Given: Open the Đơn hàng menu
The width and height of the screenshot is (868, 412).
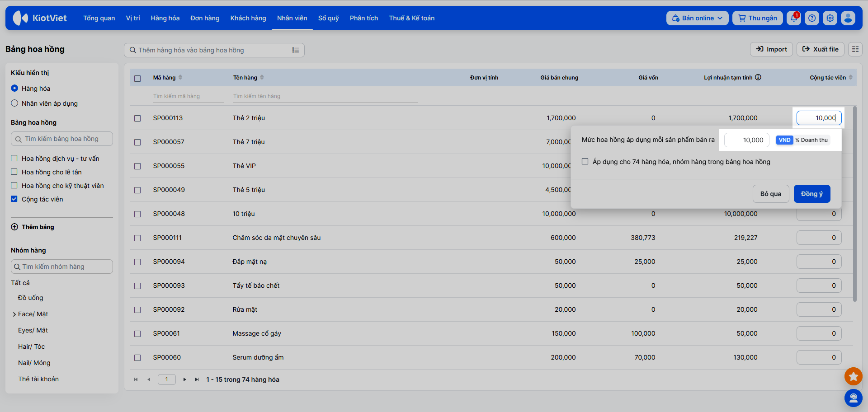Looking at the screenshot, I should pyautogui.click(x=205, y=18).
